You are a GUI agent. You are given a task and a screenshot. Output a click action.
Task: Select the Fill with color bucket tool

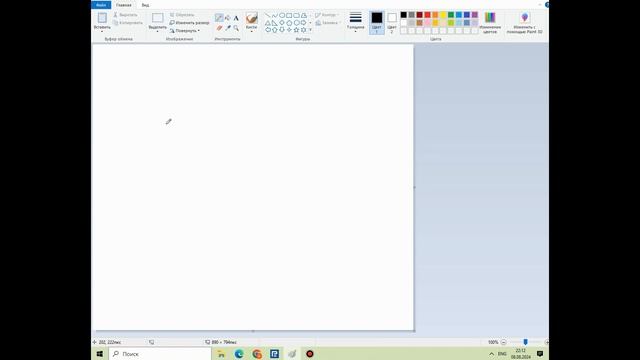[227, 18]
